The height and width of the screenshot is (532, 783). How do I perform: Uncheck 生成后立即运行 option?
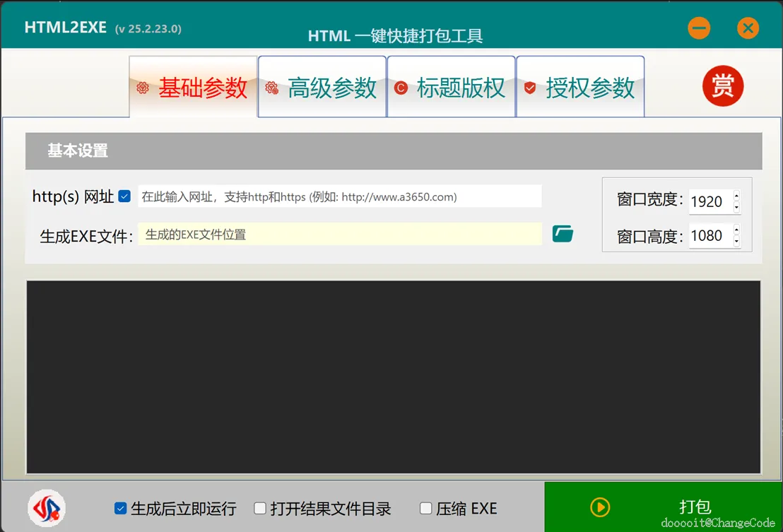point(119,508)
